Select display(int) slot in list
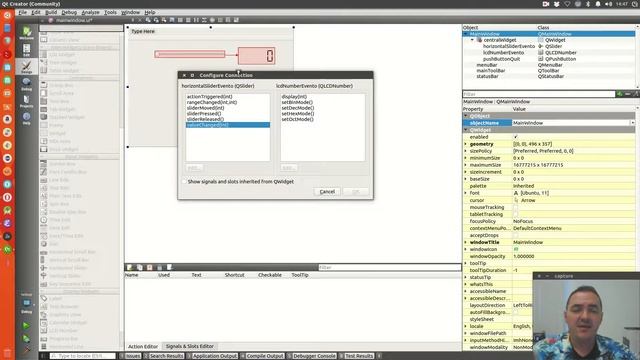Viewport: 640px width, 360px height. point(294,96)
